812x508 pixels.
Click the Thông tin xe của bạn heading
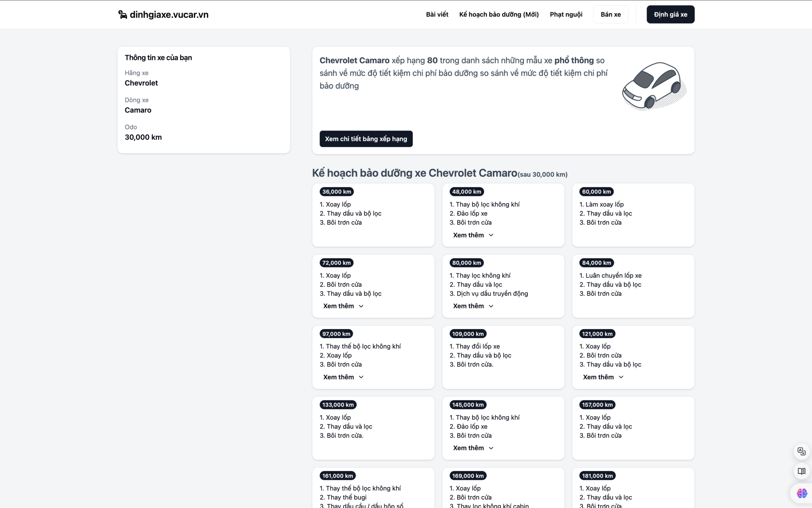[158, 58]
